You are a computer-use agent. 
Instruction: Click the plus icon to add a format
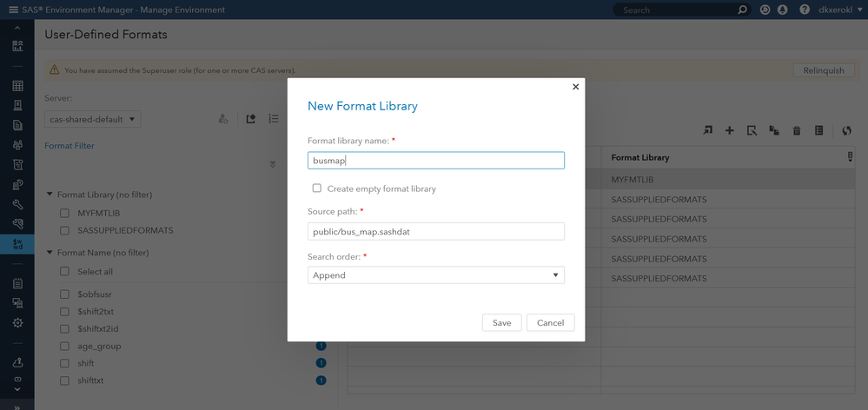coord(730,130)
